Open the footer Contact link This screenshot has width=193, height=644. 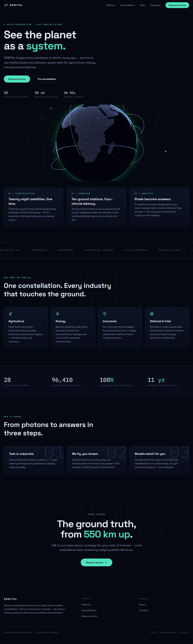tap(143, 611)
